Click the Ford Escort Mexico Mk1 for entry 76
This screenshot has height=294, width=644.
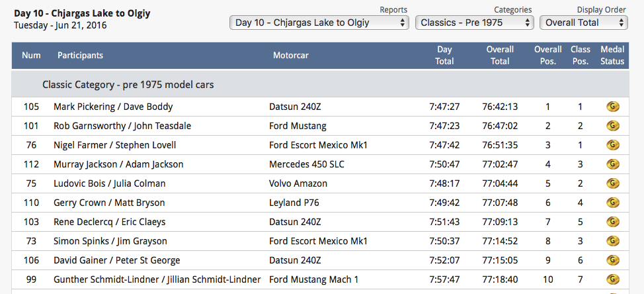point(318,145)
